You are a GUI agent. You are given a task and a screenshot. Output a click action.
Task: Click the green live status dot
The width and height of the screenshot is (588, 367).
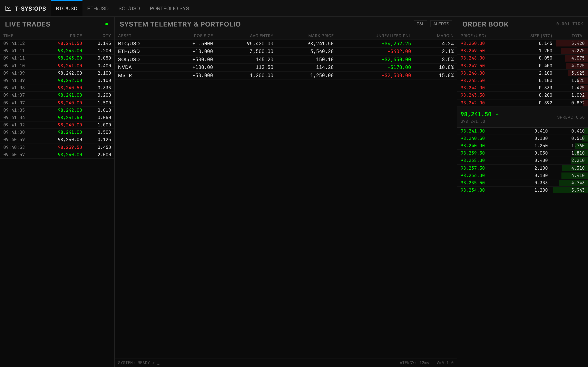click(x=106, y=24)
